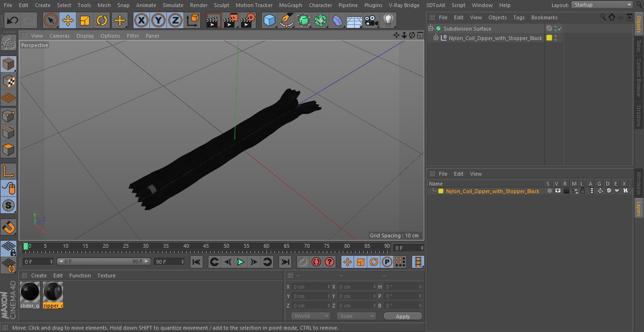Toggle position keyframe recording button
This screenshot has height=332, width=644.
click(347, 262)
